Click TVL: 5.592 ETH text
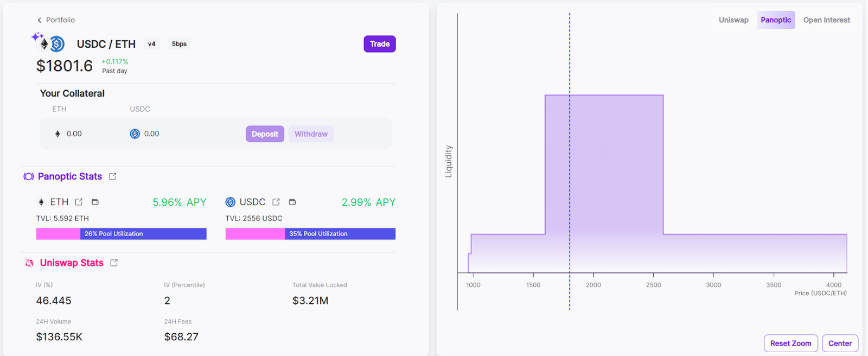Image resolution: width=868 pixels, height=356 pixels. (62, 218)
